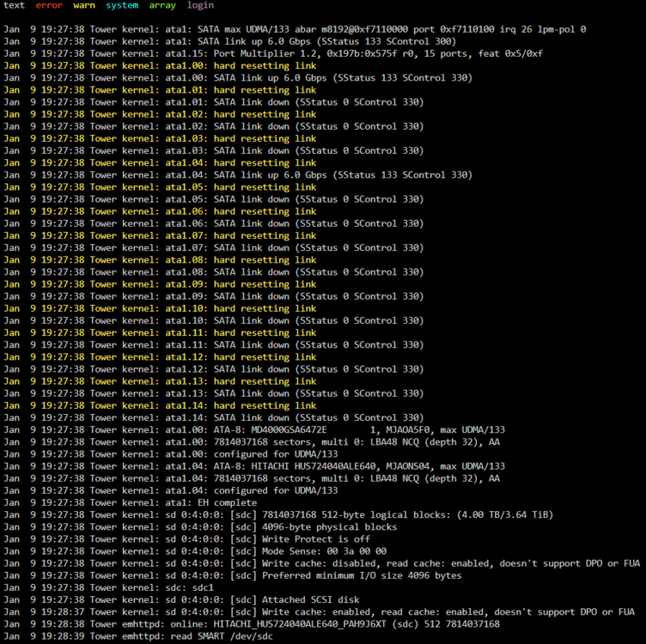Click 'ata1.04: SATA link up 6.0 Gbps' line
646x644 pixels.
click(x=238, y=175)
